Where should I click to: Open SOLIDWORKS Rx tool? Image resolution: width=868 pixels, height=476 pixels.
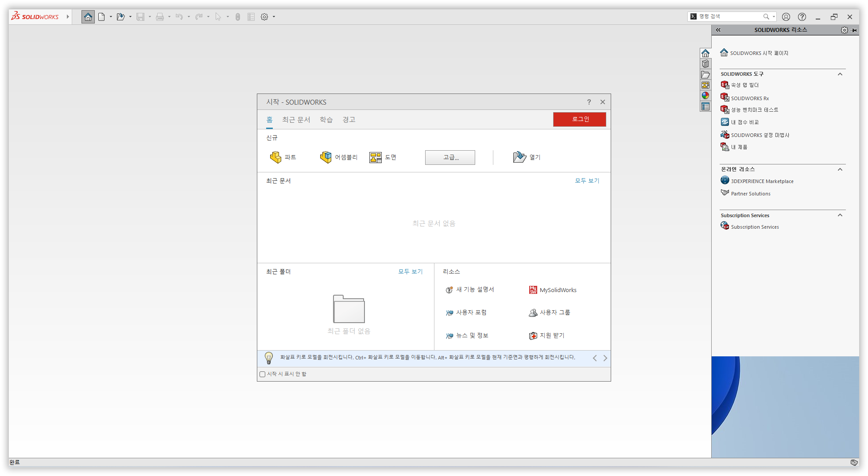point(745,98)
